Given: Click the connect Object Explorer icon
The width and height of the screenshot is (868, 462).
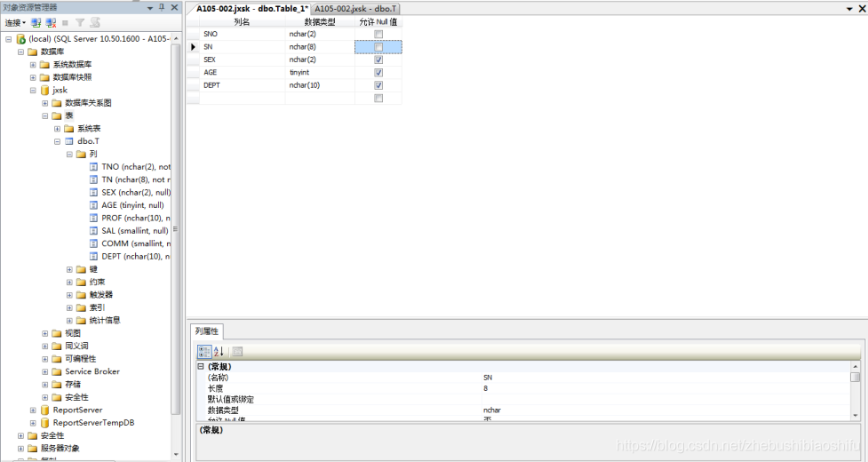Looking at the screenshot, I should click(x=36, y=23).
